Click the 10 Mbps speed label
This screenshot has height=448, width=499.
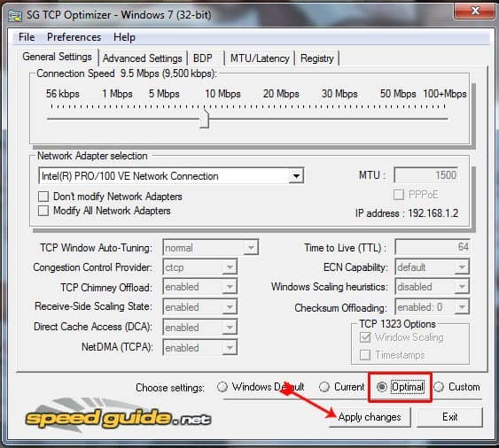point(222,94)
